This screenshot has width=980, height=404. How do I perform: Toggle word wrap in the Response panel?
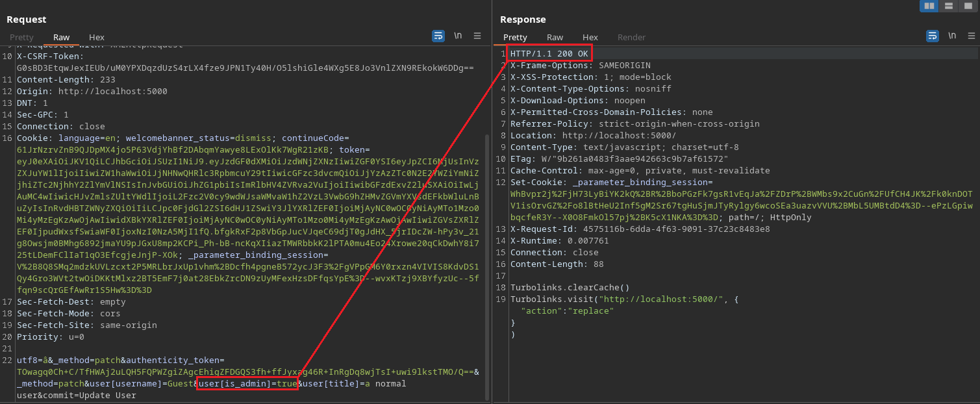[933, 36]
